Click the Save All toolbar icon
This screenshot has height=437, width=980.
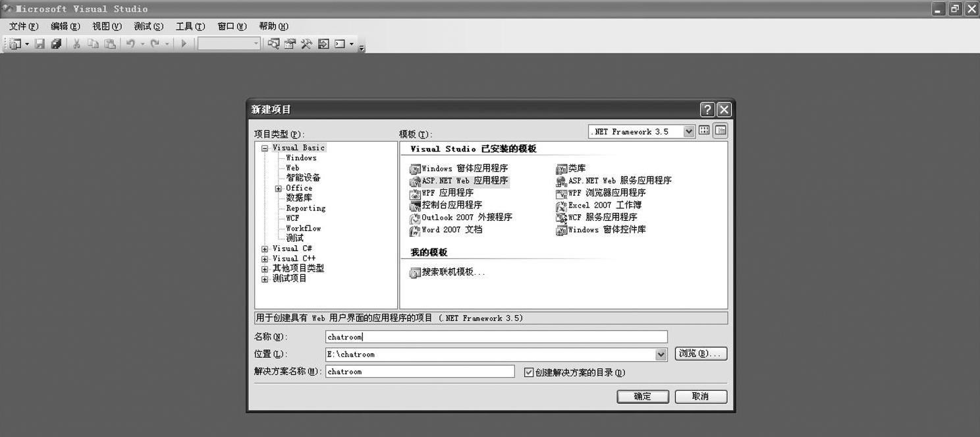tap(56, 44)
